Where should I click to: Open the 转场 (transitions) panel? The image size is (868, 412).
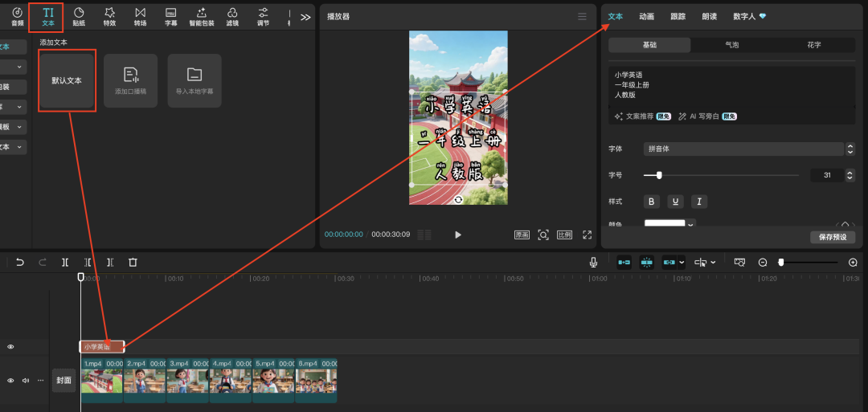(141, 16)
